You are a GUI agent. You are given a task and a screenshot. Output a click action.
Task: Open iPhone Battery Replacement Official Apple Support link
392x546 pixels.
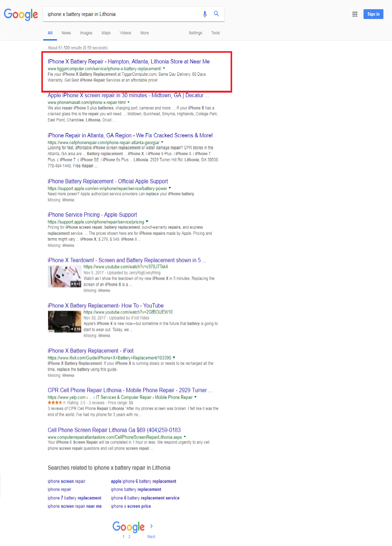108,181
